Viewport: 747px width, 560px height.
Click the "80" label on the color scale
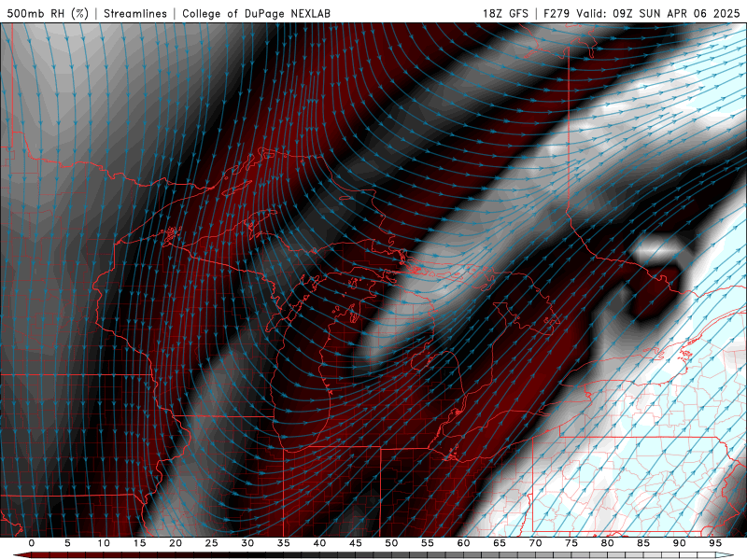tap(607, 543)
